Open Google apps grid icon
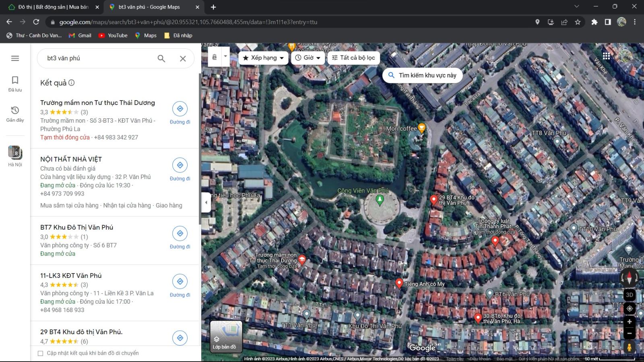Screen dimensions: 644x362 pos(606,56)
